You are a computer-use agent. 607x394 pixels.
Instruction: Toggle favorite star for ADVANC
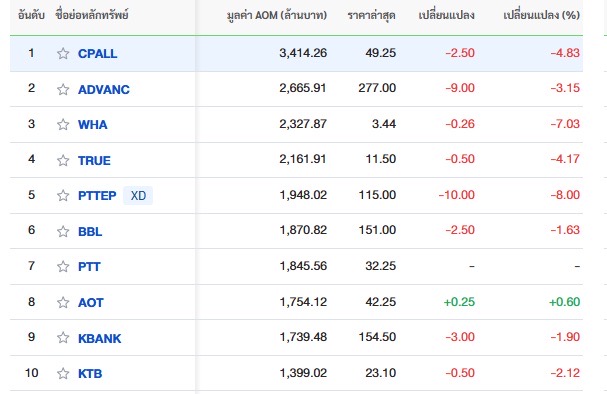[63, 89]
